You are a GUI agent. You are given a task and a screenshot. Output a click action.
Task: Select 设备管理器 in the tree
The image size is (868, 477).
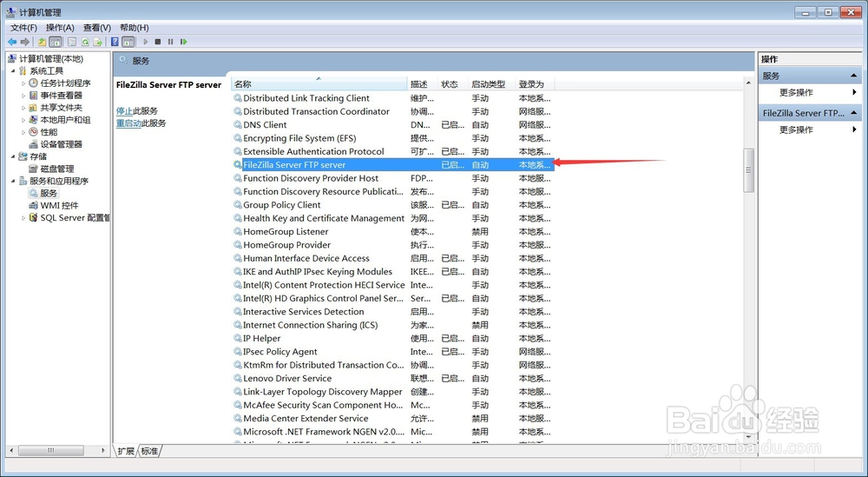(x=61, y=144)
